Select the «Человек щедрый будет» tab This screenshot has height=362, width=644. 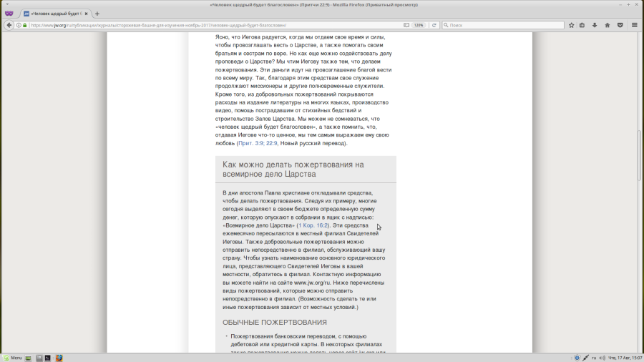click(x=55, y=14)
